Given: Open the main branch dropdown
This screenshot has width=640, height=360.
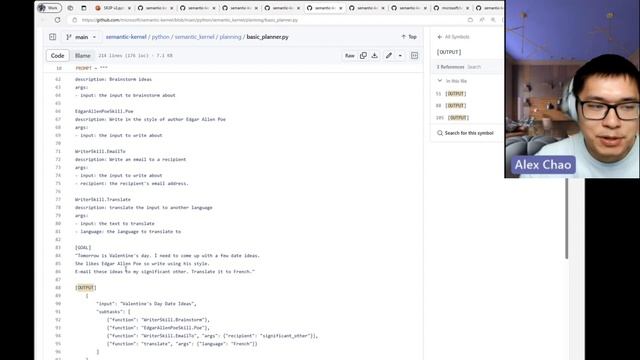Looking at the screenshot, I should pos(81,37).
